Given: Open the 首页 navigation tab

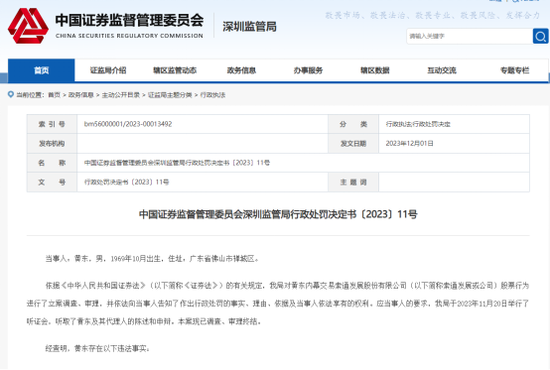Looking at the screenshot, I should click(x=41, y=70).
